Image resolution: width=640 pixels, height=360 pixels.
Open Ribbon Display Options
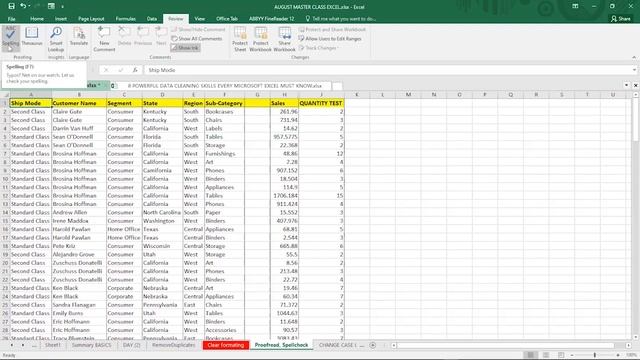575,6
